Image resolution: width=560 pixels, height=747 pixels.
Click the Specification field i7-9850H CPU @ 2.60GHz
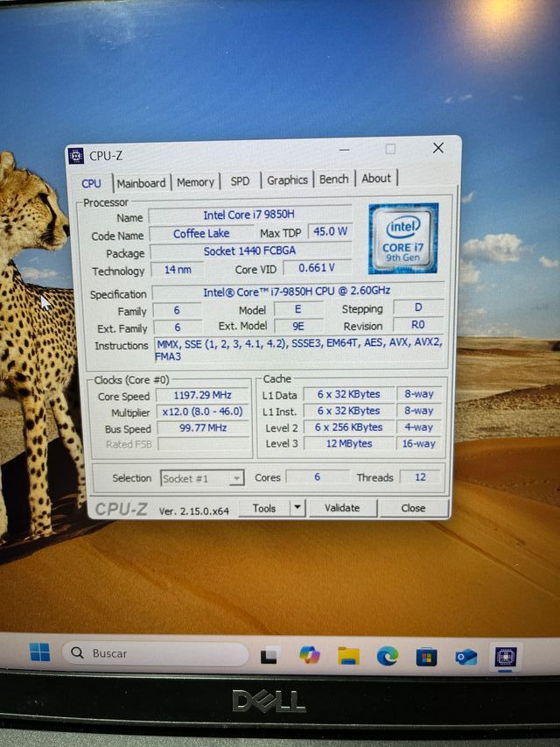click(297, 291)
